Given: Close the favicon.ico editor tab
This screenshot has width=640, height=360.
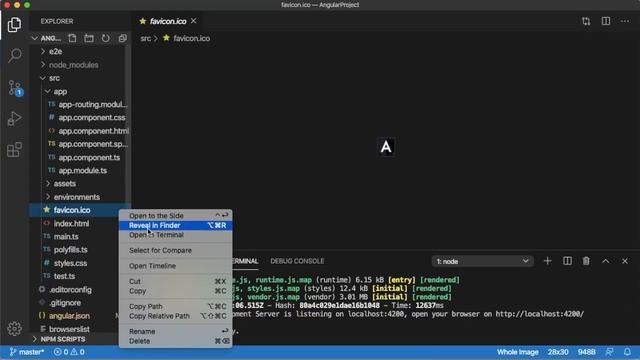Looking at the screenshot, I should [193, 21].
